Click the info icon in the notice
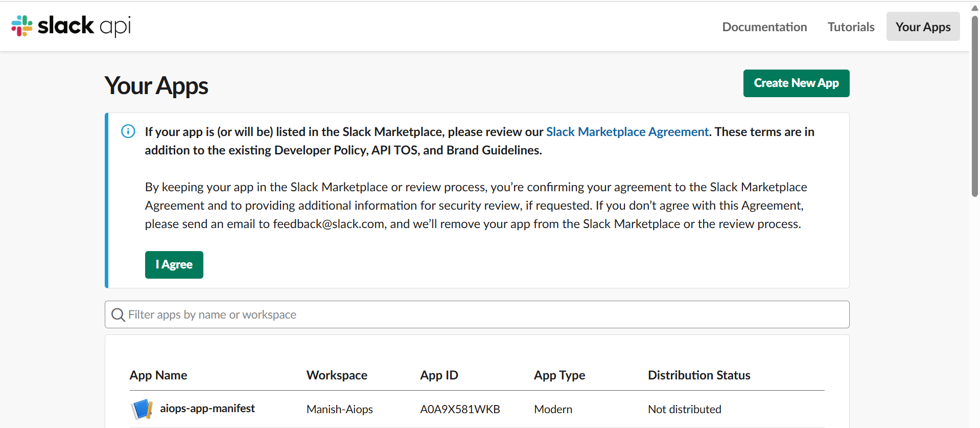 tap(128, 131)
